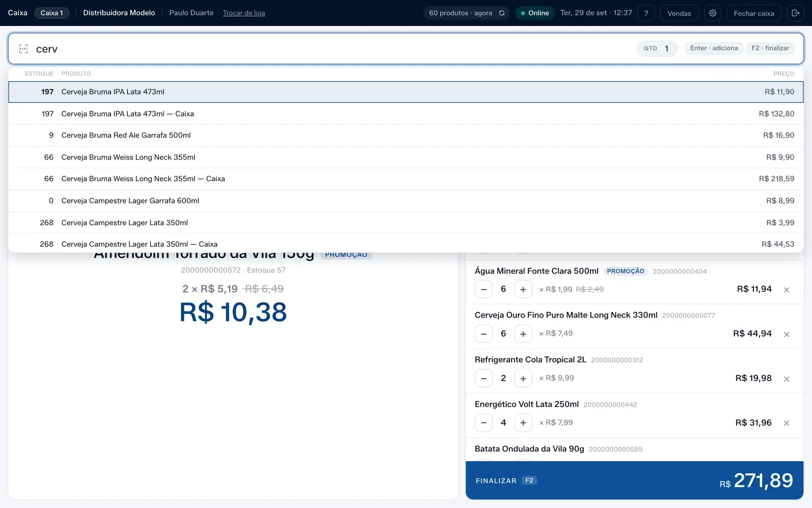The width and height of the screenshot is (812, 508).
Task: Select Cerveja Campestre Lager Garrafa 600ml
Action: 406,201
